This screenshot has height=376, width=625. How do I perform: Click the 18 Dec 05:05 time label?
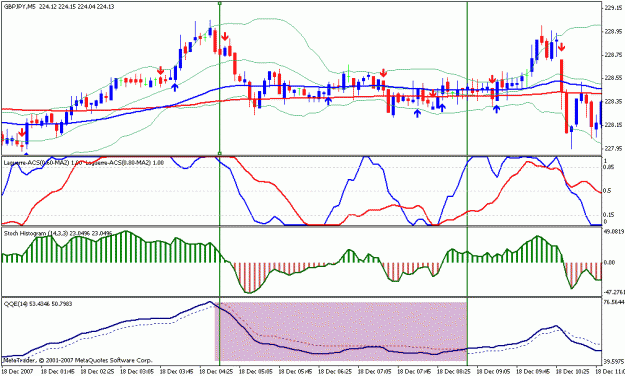pyautogui.click(x=256, y=371)
